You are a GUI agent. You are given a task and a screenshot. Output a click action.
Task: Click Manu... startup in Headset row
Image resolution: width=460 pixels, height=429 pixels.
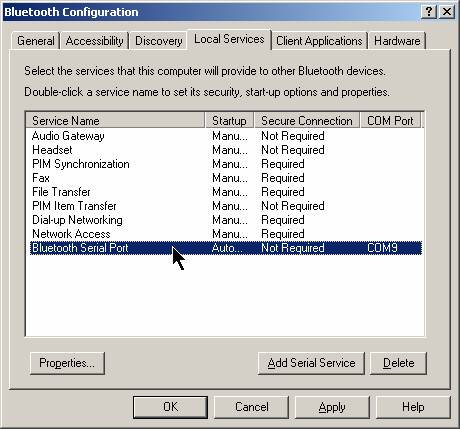point(230,150)
